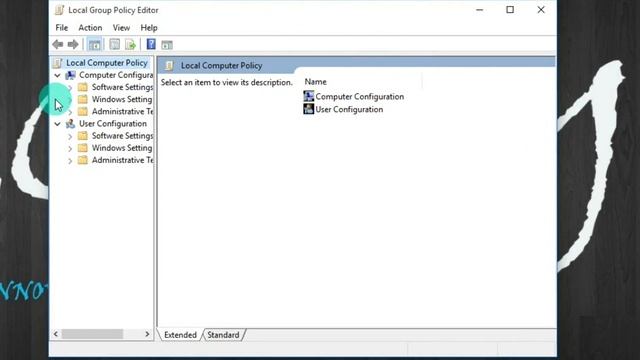Click the Forward arrow toolbar icon

tap(73, 44)
